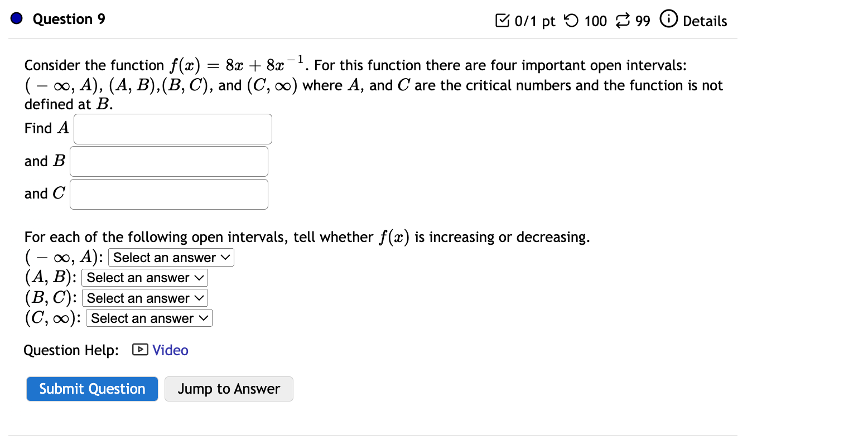This screenshot has width=868, height=445.
Task: Click the answer field for C
Action: (168, 194)
